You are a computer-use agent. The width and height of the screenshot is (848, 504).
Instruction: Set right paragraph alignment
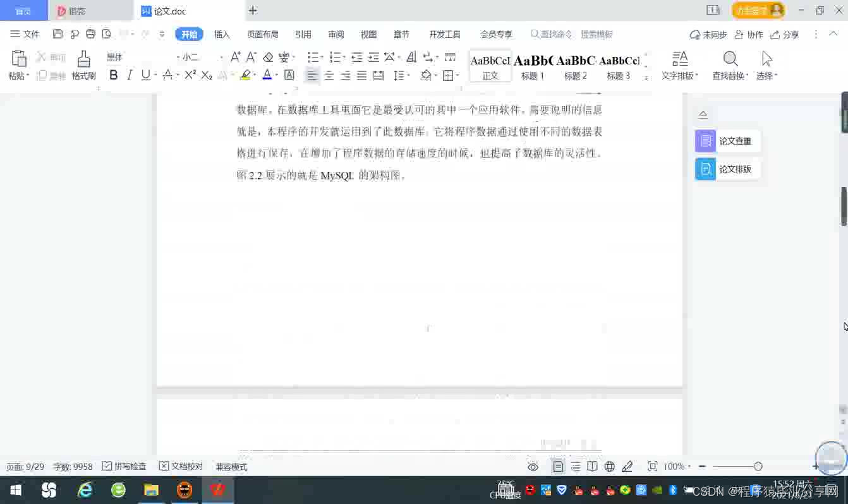click(x=345, y=76)
